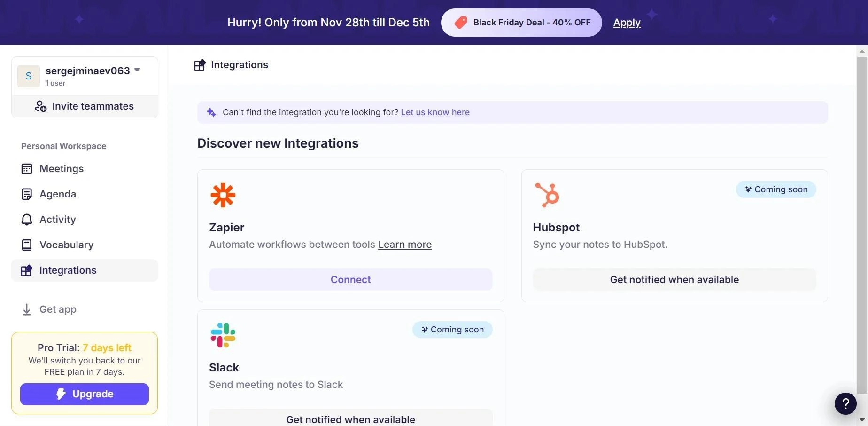Image resolution: width=868 pixels, height=426 pixels.
Task: Click Get app download item
Action: [57, 309]
